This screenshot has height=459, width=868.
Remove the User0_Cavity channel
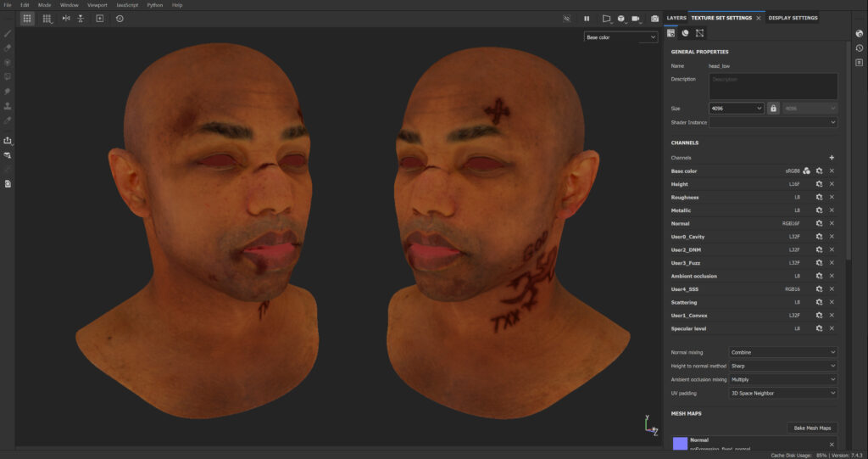pos(832,237)
